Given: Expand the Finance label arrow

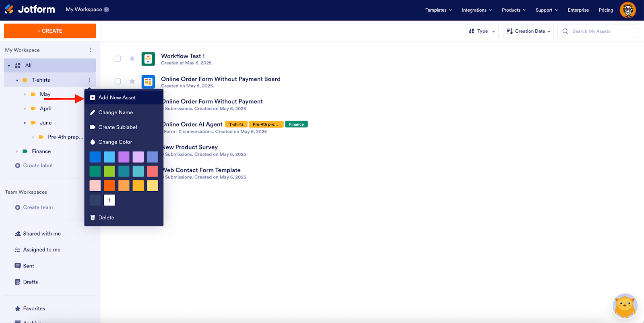Looking at the screenshot, I should [x=17, y=151].
